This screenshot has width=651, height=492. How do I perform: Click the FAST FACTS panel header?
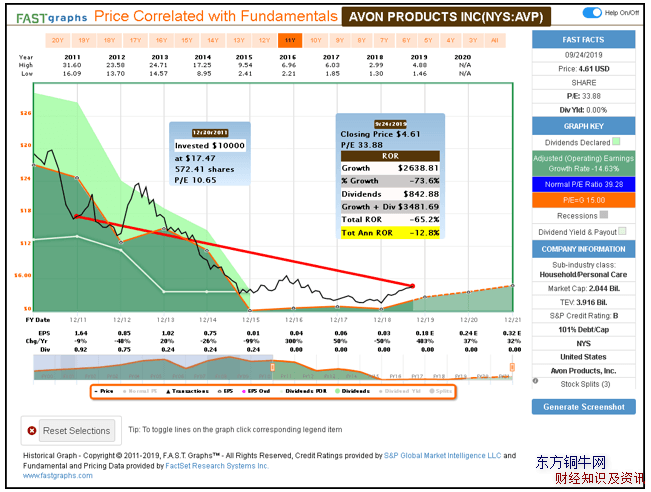click(x=583, y=39)
